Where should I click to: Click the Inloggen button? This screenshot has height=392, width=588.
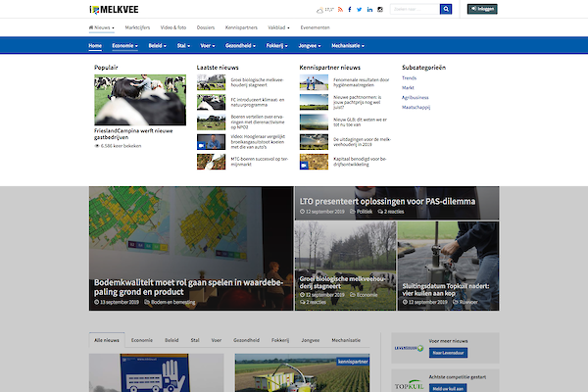point(481,9)
